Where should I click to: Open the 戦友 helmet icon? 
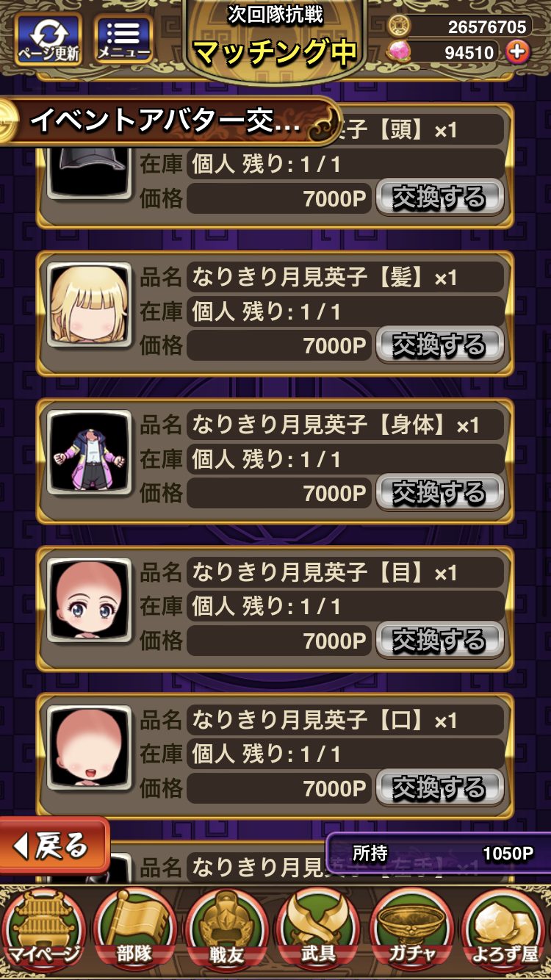(226, 929)
